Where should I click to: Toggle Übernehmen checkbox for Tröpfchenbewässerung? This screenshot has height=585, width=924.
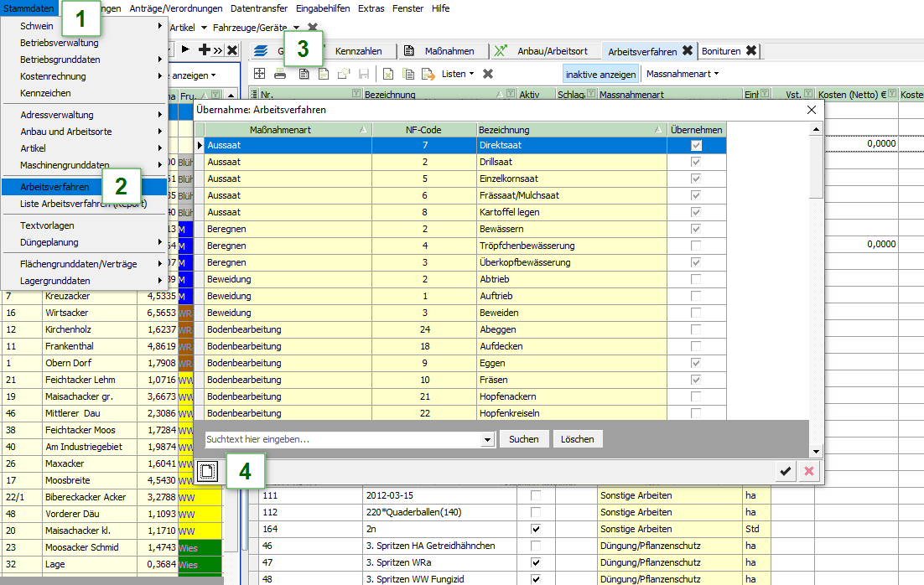click(696, 246)
